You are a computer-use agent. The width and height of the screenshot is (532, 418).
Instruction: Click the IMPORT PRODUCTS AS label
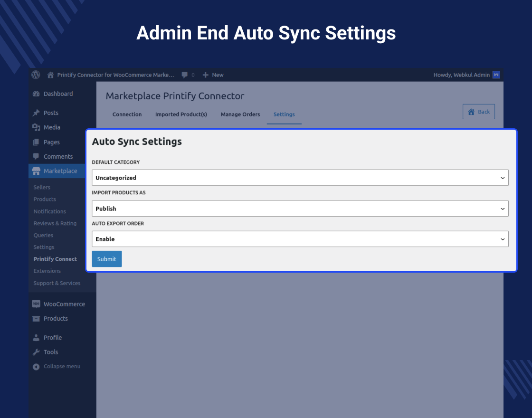pyautogui.click(x=119, y=193)
